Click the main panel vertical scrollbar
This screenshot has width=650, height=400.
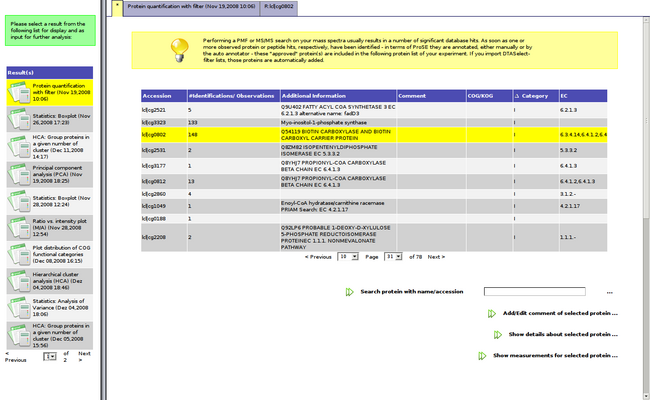(646, 207)
